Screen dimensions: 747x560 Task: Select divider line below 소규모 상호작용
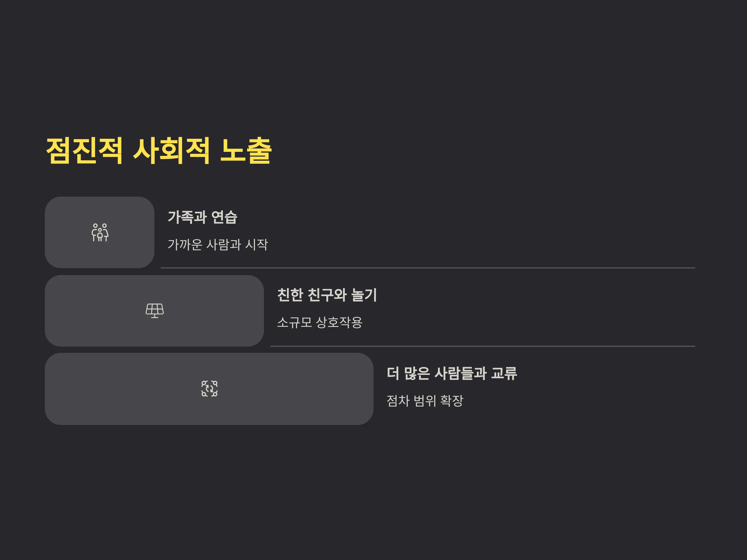482,346
